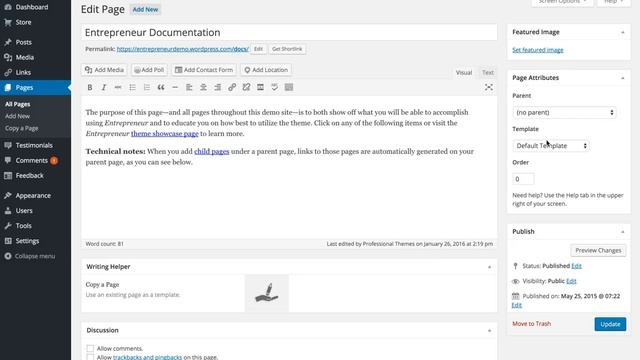Click the Add Poll button

point(149,70)
